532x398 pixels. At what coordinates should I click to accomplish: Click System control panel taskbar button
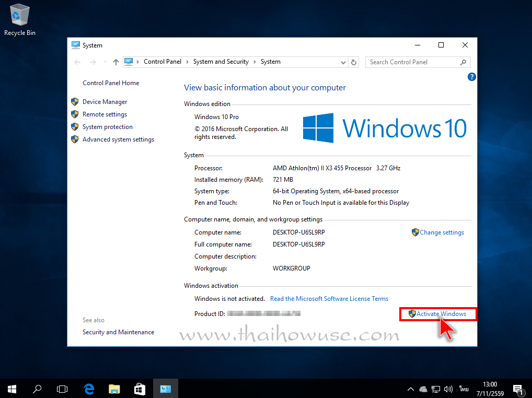click(166, 389)
